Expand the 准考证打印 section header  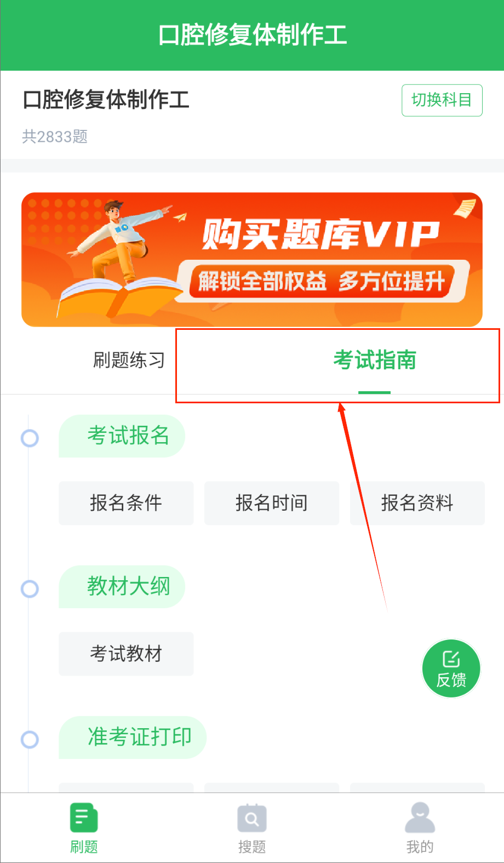[133, 738]
